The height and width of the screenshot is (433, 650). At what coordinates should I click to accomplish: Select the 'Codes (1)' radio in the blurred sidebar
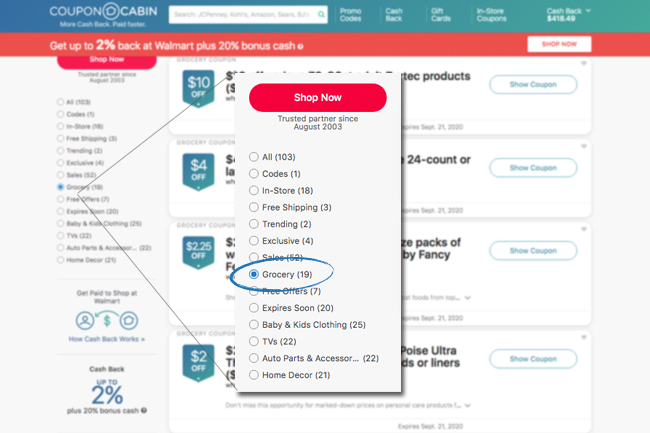pos(61,114)
